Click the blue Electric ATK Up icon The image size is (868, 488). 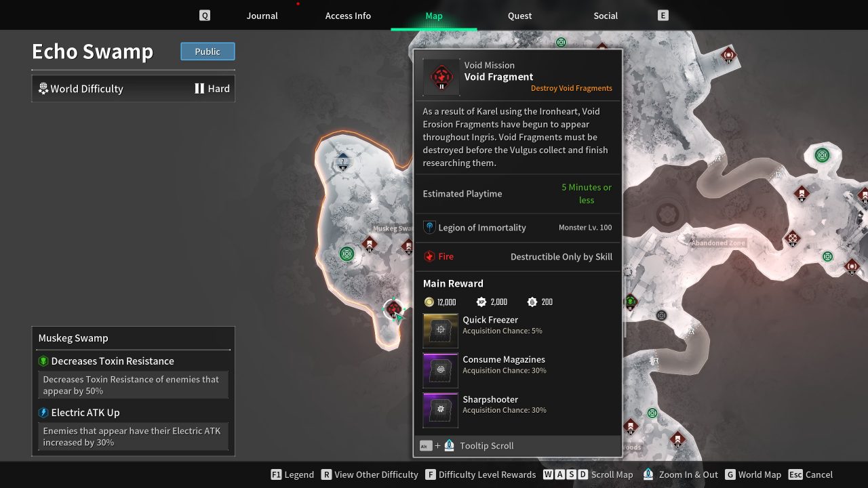point(43,412)
